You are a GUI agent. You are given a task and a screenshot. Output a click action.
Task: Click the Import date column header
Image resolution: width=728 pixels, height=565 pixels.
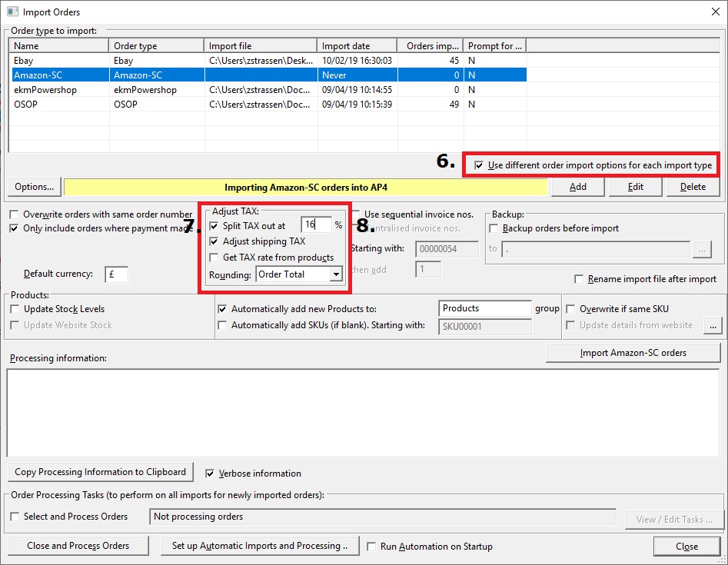357,46
